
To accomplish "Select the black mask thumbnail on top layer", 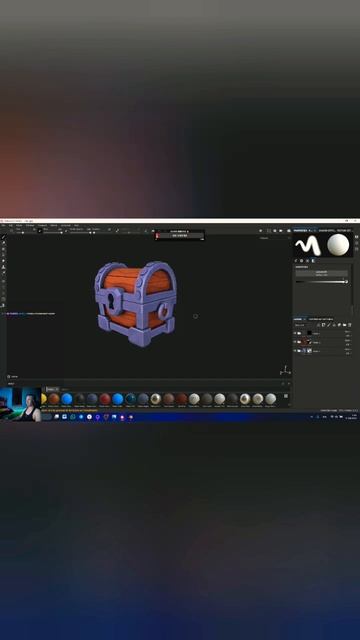I will coord(309,333).
